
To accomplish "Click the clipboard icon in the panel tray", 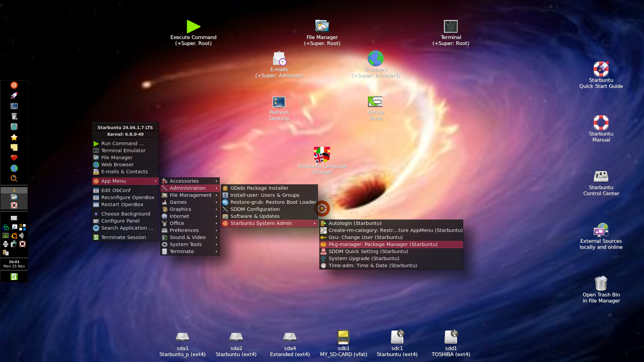I will click(x=6, y=252).
